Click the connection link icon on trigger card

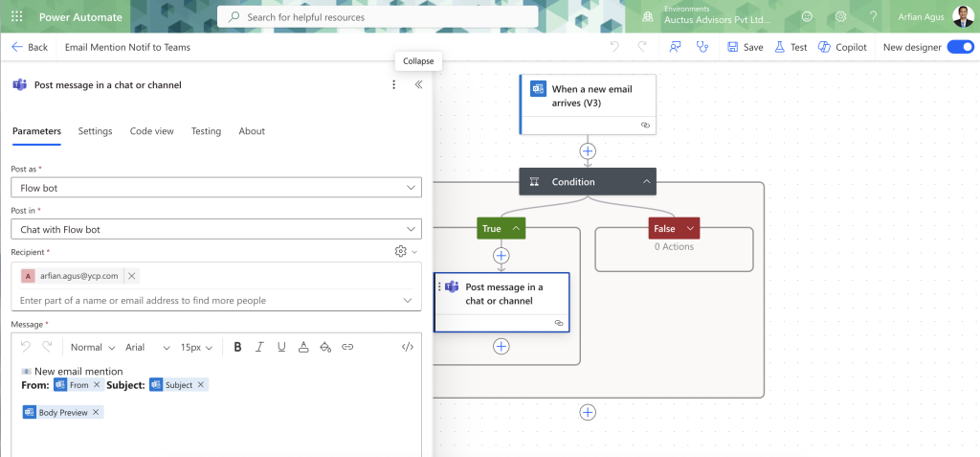[646, 126]
